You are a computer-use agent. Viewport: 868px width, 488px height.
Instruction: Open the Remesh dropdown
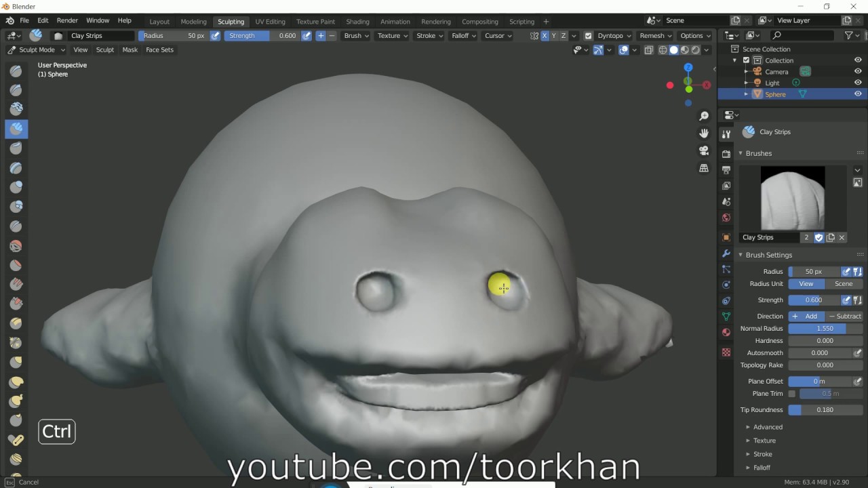tap(655, 35)
